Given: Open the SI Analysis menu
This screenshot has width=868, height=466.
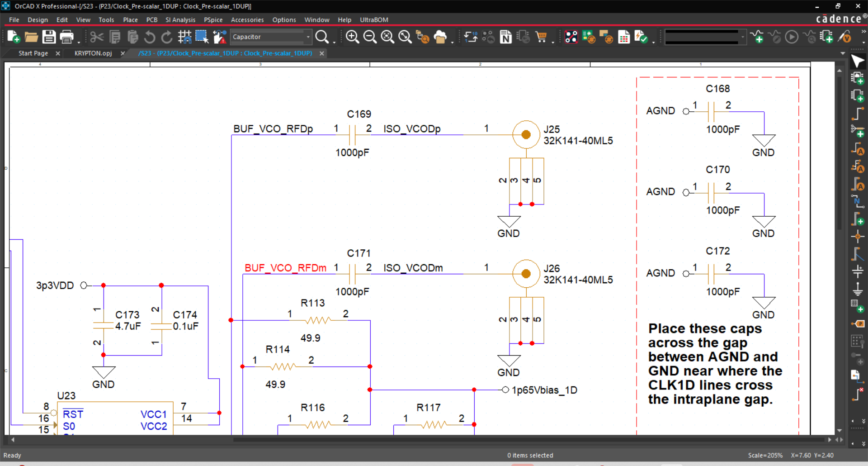Looking at the screenshot, I should pos(180,20).
